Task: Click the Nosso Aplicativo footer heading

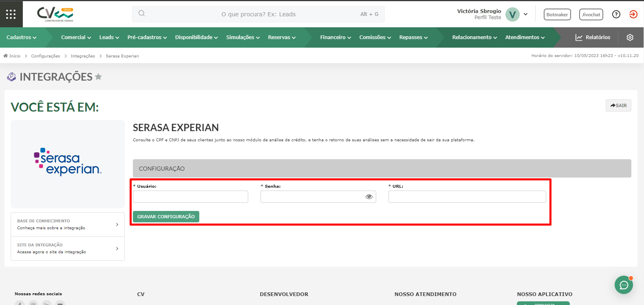Action: pyautogui.click(x=545, y=294)
